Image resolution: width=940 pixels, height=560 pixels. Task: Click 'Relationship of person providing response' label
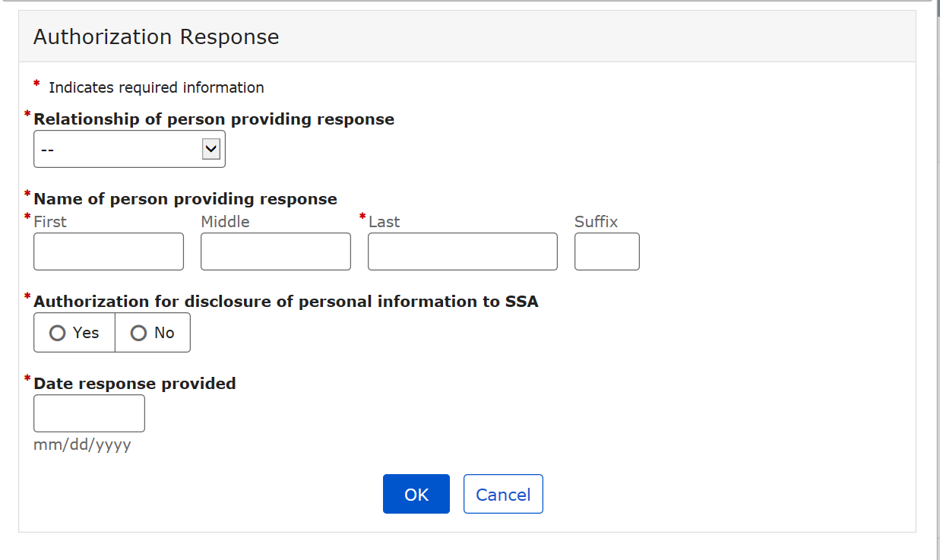click(214, 119)
